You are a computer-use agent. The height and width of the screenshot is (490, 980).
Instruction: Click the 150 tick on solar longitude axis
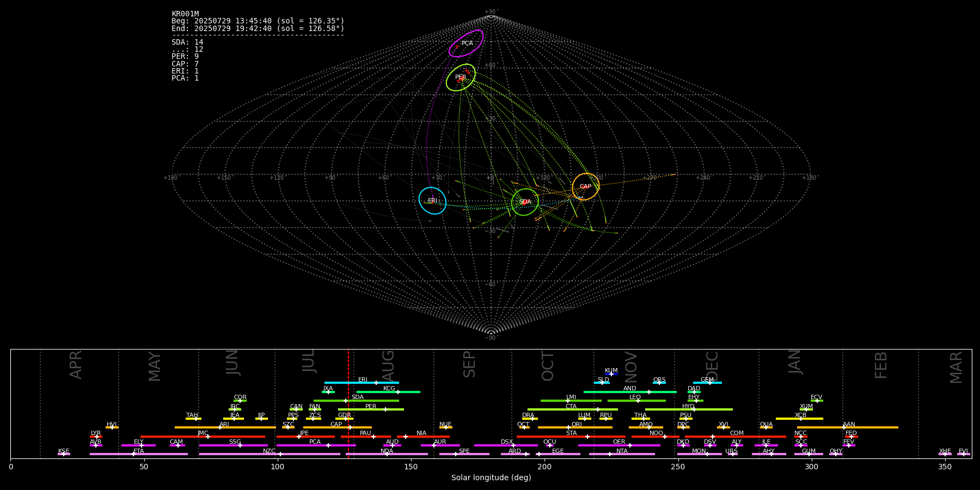point(411,467)
